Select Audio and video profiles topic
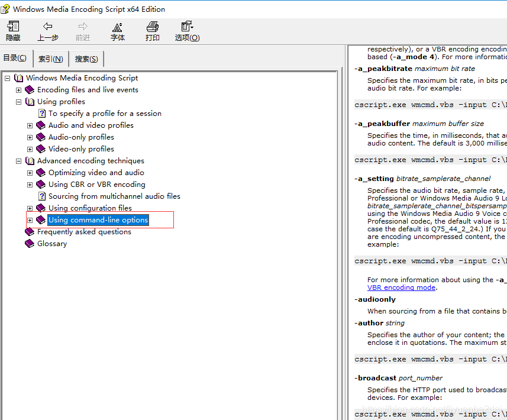 pyautogui.click(x=91, y=125)
